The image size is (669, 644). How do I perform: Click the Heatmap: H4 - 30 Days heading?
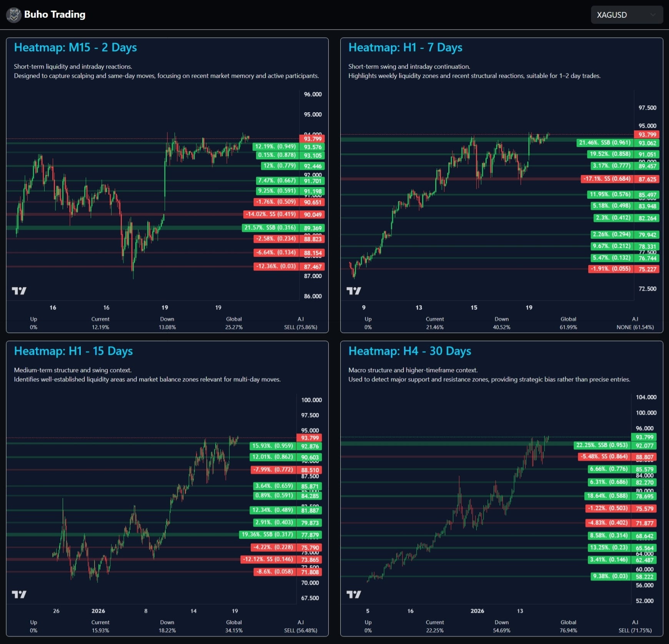tap(409, 351)
